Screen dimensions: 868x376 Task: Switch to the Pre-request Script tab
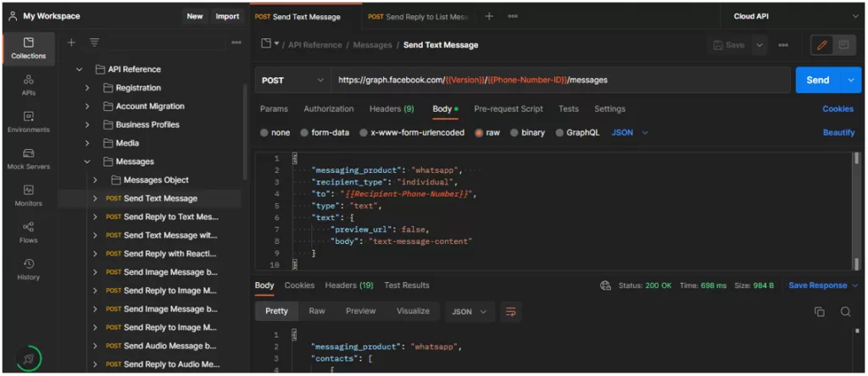tap(509, 109)
